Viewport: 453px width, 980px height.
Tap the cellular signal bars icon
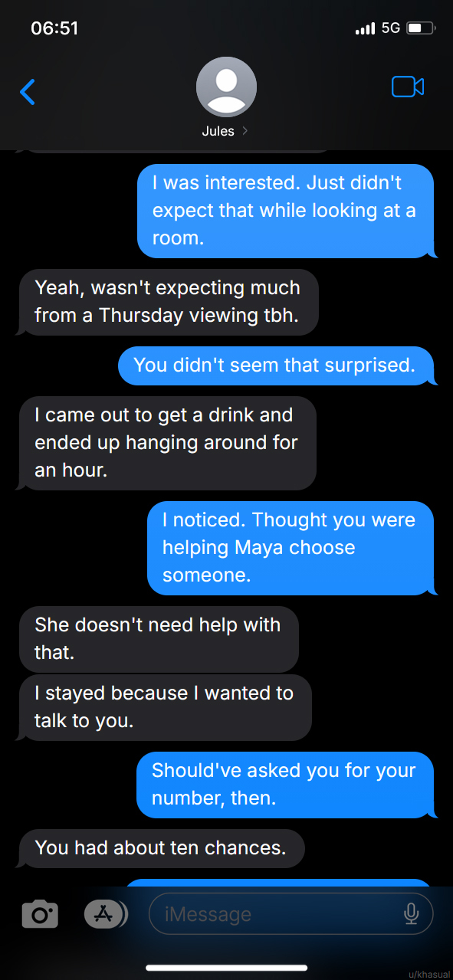click(x=366, y=29)
